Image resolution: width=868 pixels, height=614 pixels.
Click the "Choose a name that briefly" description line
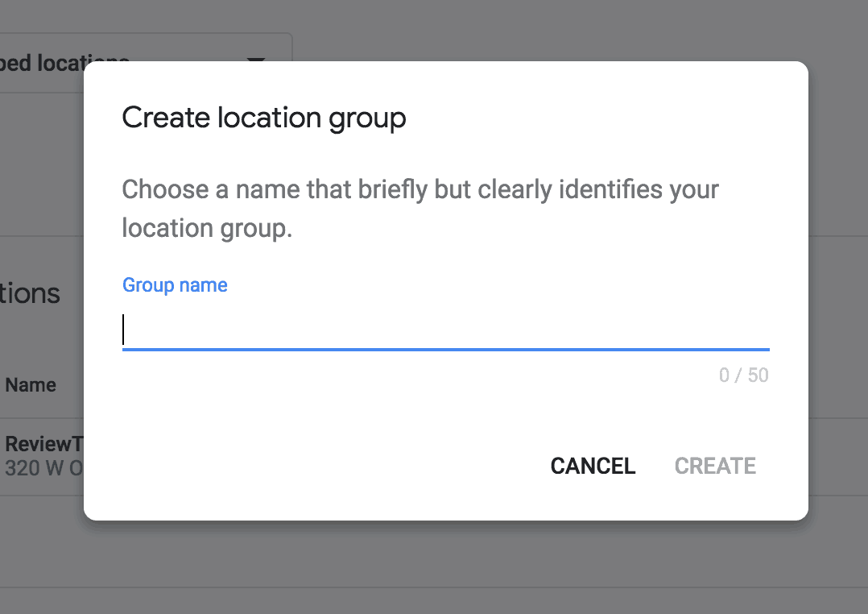(x=420, y=190)
